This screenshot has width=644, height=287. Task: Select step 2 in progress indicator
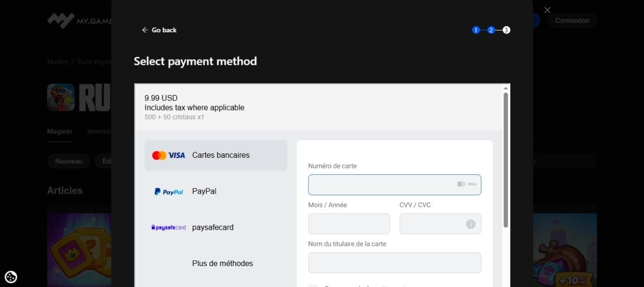click(491, 30)
